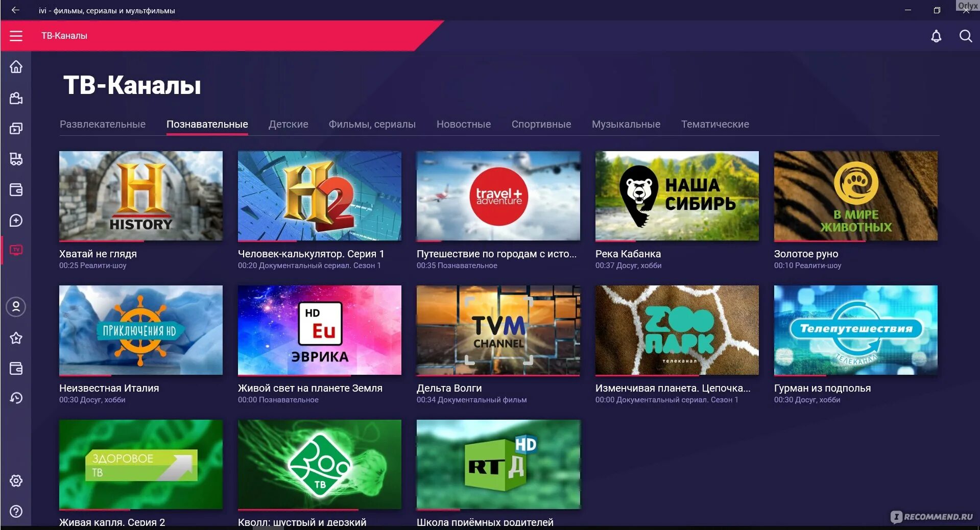The image size is (980, 530).
Task: Open the Эврика HD channel thumbnail
Action: coord(320,330)
